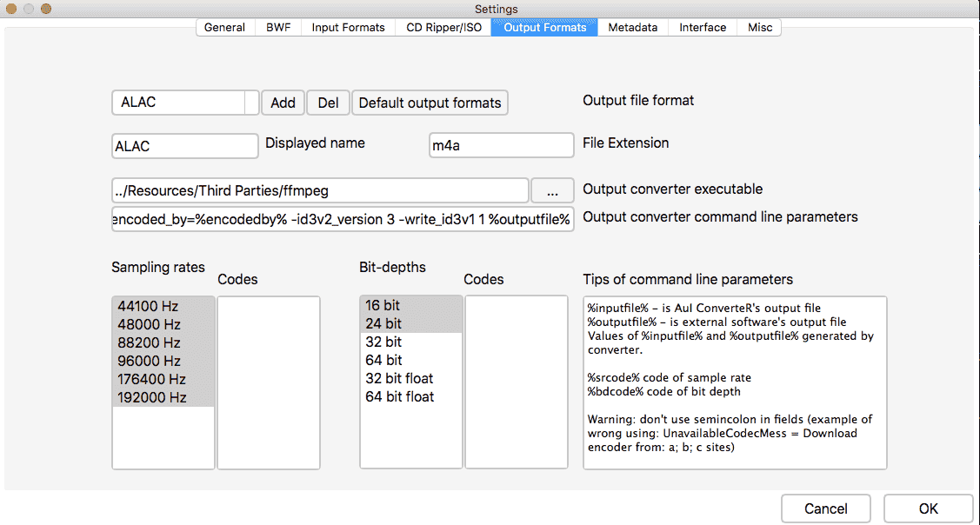Go to the Misc tab
980x525 pixels.
pyautogui.click(x=759, y=28)
